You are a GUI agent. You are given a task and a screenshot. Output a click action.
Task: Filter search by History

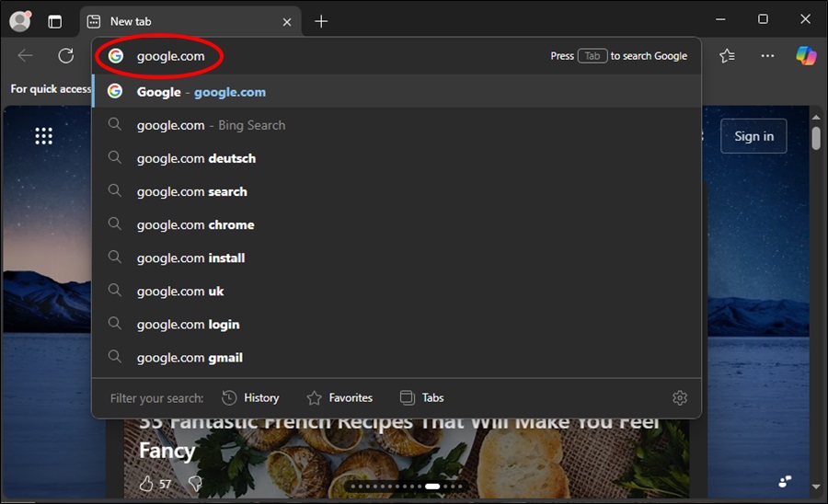click(x=250, y=398)
